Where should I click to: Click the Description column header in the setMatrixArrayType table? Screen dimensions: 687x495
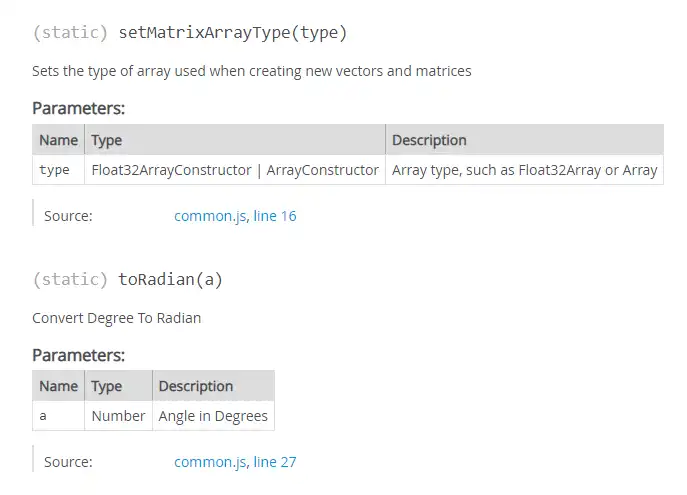[429, 140]
